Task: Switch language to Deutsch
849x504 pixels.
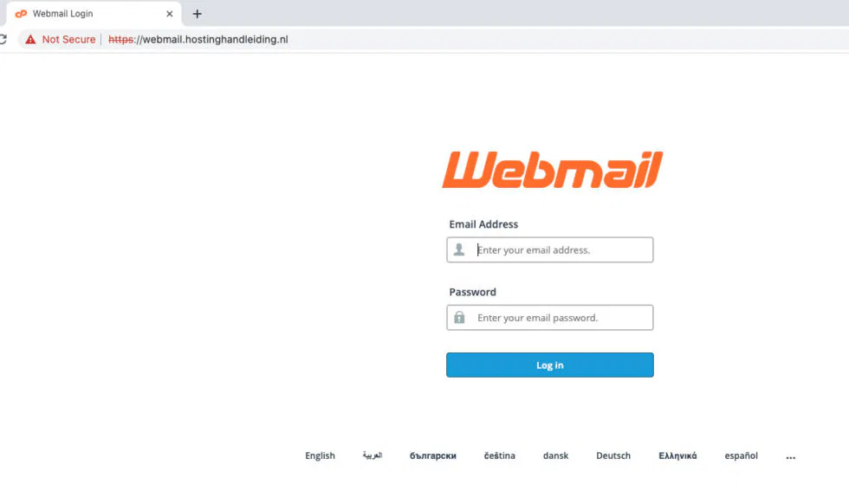Action: (613, 456)
